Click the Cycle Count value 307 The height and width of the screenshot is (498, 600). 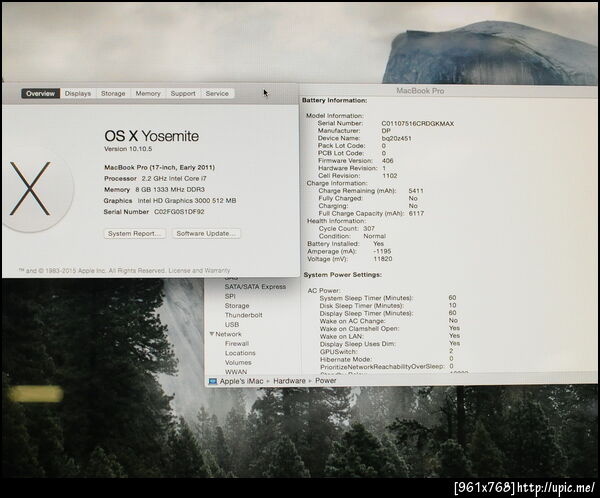click(x=369, y=229)
